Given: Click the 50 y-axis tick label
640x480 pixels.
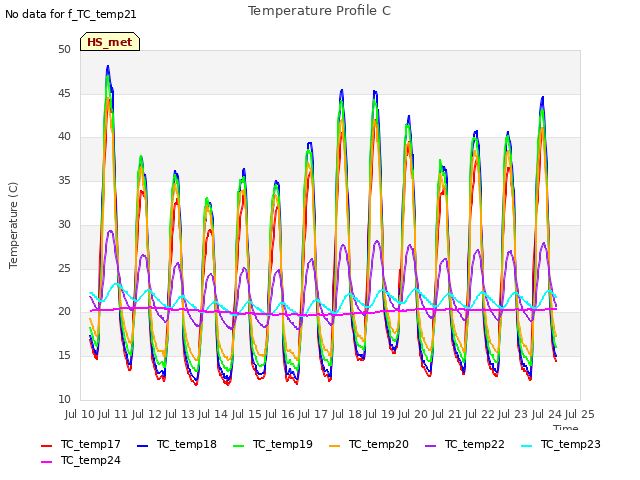Looking at the screenshot, I should point(64,49).
